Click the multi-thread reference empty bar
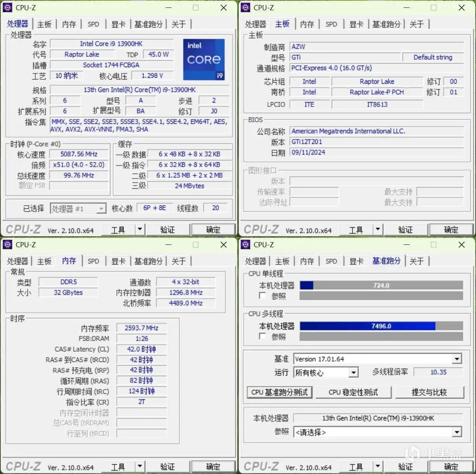 click(x=381, y=336)
